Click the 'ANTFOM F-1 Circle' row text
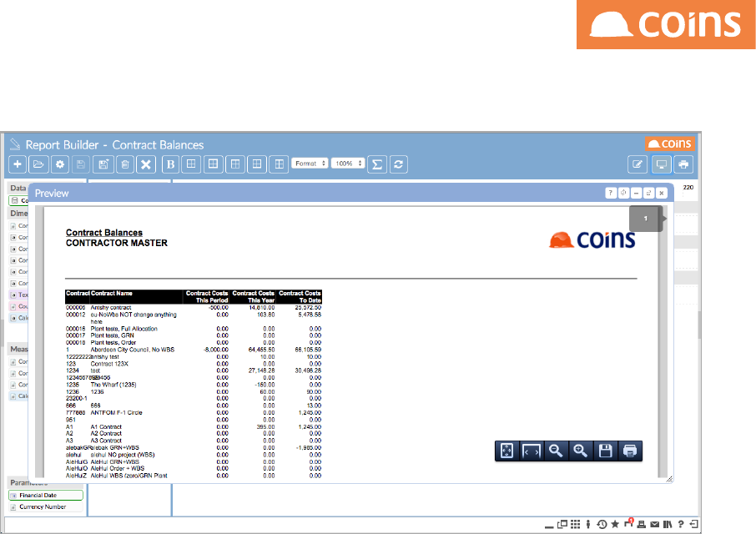The height and width of the screenshot is (534, 756). click(x=116, y=412)
